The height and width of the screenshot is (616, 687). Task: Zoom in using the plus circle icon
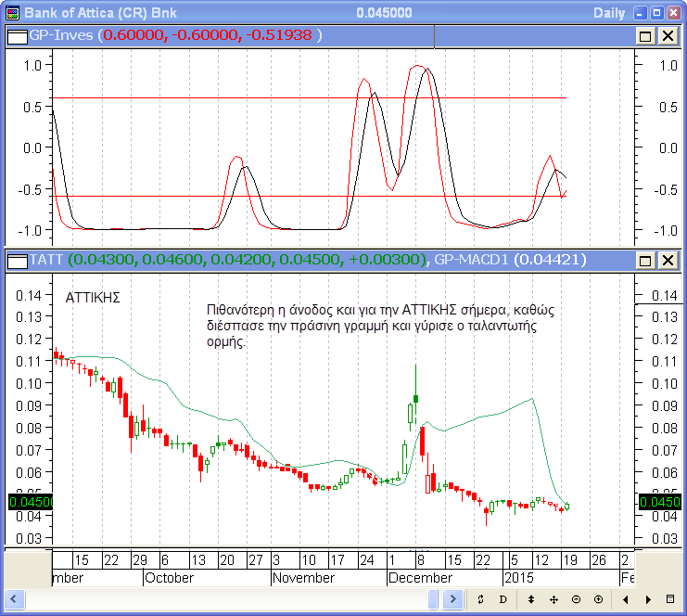tap(599, 599)
